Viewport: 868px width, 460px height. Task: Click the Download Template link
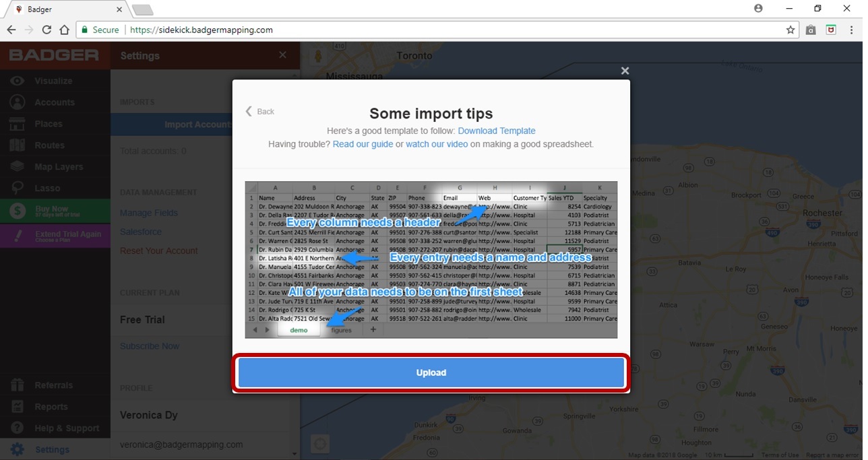point(497,131)
